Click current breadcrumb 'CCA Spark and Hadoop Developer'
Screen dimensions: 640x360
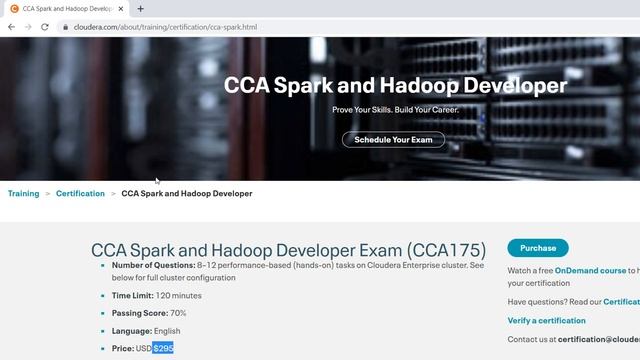[x=187, y=193]
